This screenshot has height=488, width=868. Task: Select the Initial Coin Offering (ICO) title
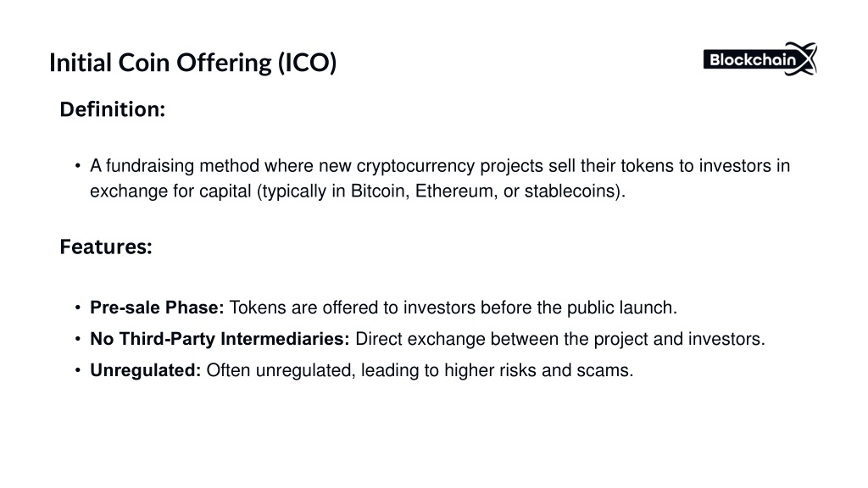(x=192, y=63)
